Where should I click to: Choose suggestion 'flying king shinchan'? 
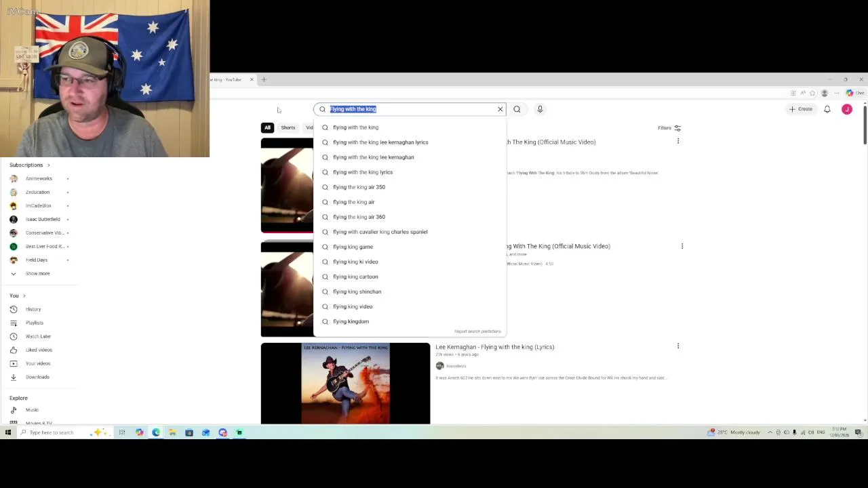coord(410,291)
